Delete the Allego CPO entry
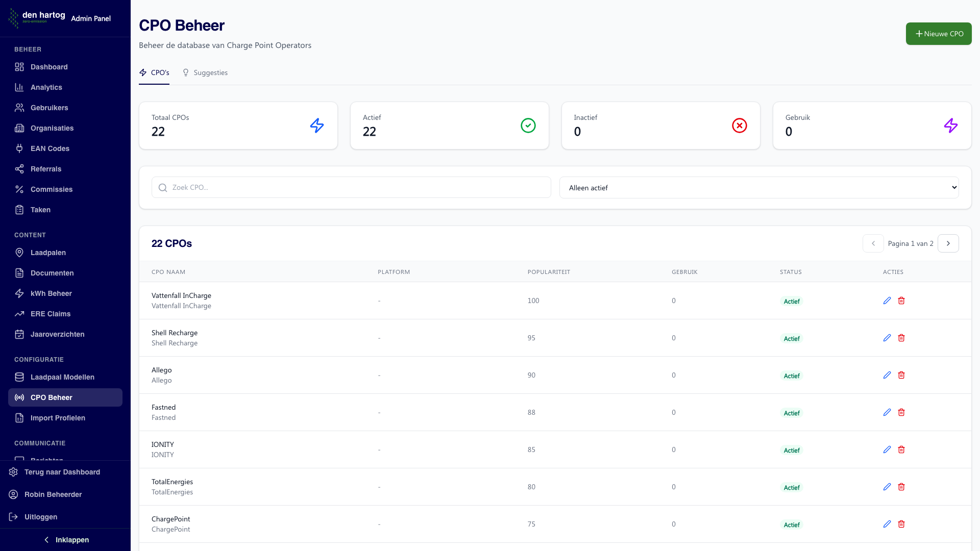 901,375
